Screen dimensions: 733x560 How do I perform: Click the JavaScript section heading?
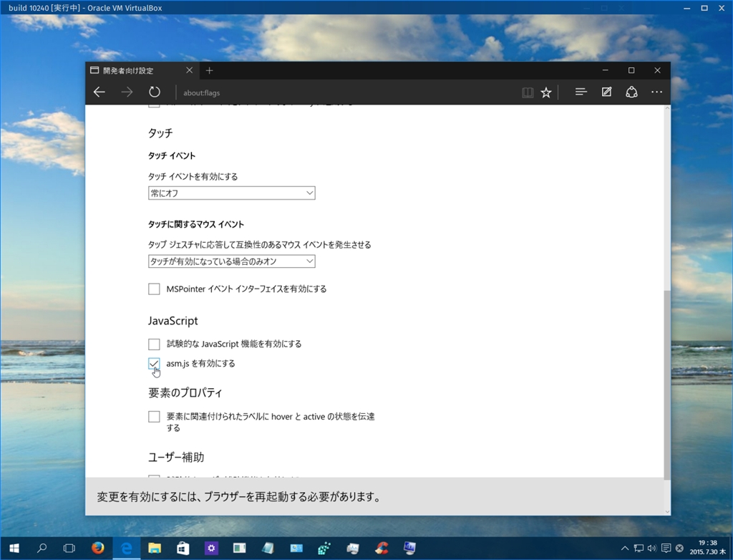click(173, 321)
